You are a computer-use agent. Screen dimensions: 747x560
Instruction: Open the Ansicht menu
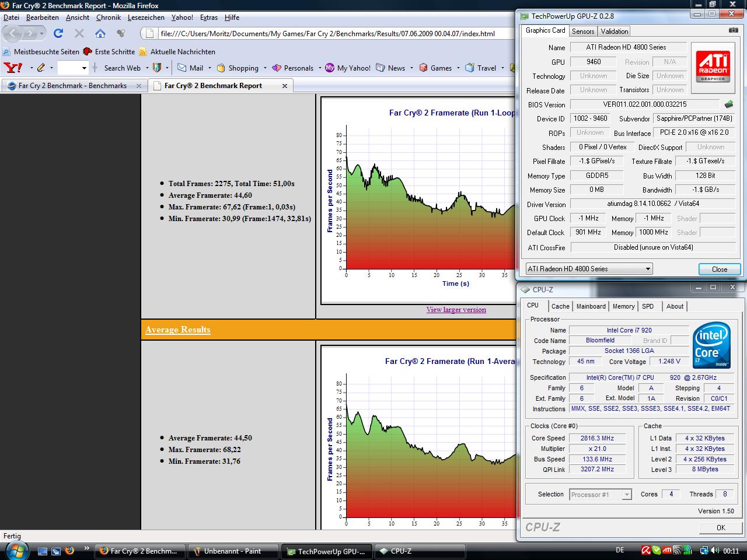[x=78, y=17]
